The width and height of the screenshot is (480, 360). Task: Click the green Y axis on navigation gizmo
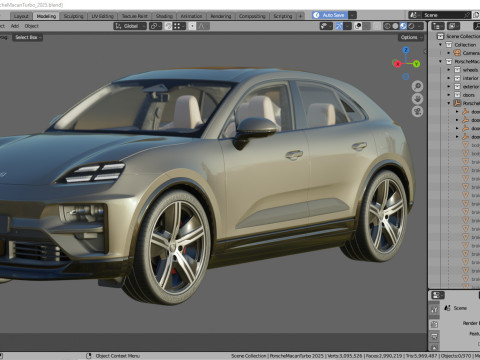coord(416,64)
